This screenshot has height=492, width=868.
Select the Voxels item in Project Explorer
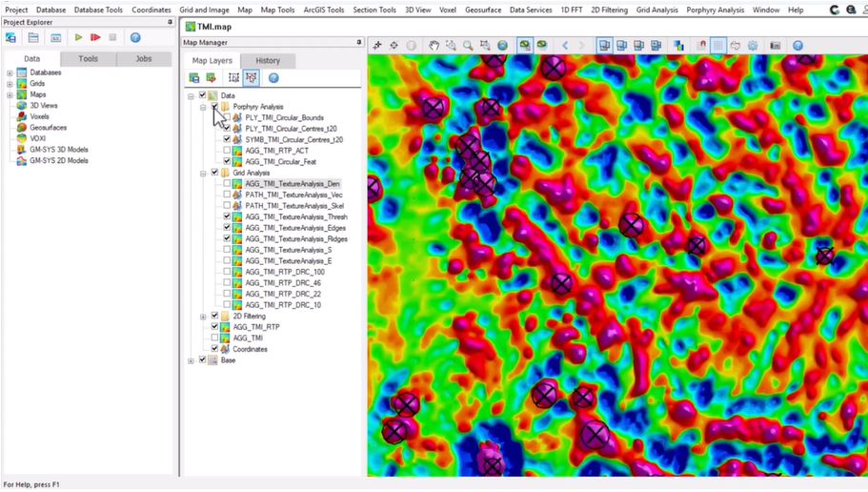point(39,116)
